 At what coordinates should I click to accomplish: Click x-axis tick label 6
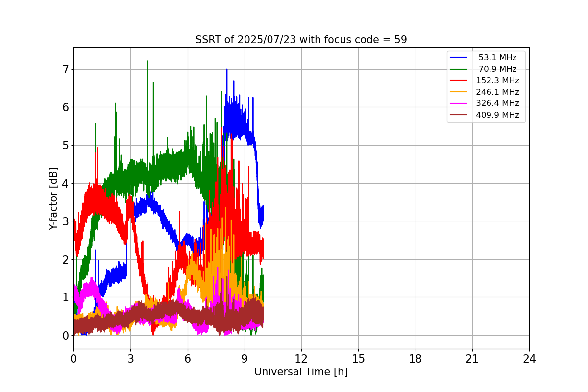187,359
